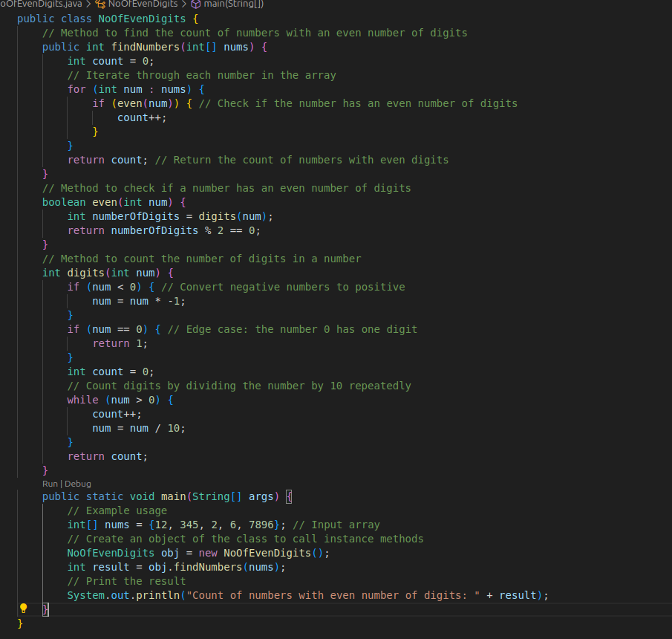Click the Debug code lens above main
Image resolution: width=672 pixels, height=639 pixels.
point(78,484)
